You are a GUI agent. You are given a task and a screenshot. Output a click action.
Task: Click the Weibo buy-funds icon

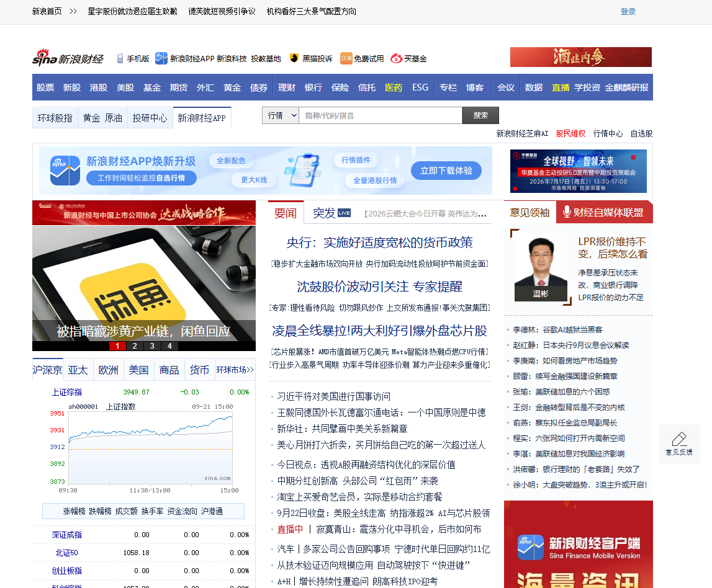click(x=397, y=58)
